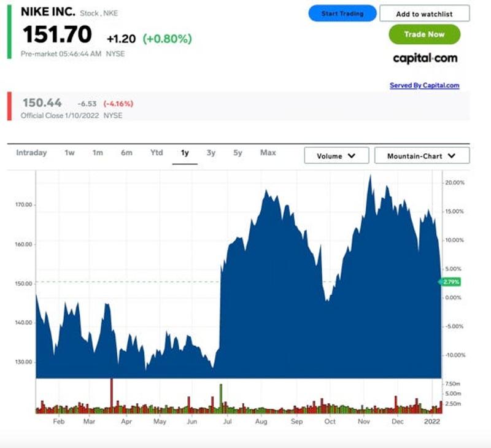
Task: Select the 3y time range
Action: coord(211,153)
